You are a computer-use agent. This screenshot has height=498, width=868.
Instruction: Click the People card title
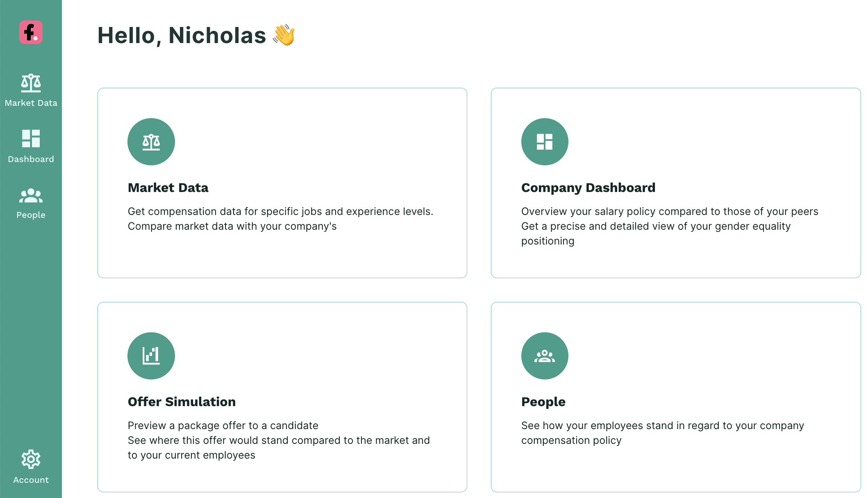[543, 402]
